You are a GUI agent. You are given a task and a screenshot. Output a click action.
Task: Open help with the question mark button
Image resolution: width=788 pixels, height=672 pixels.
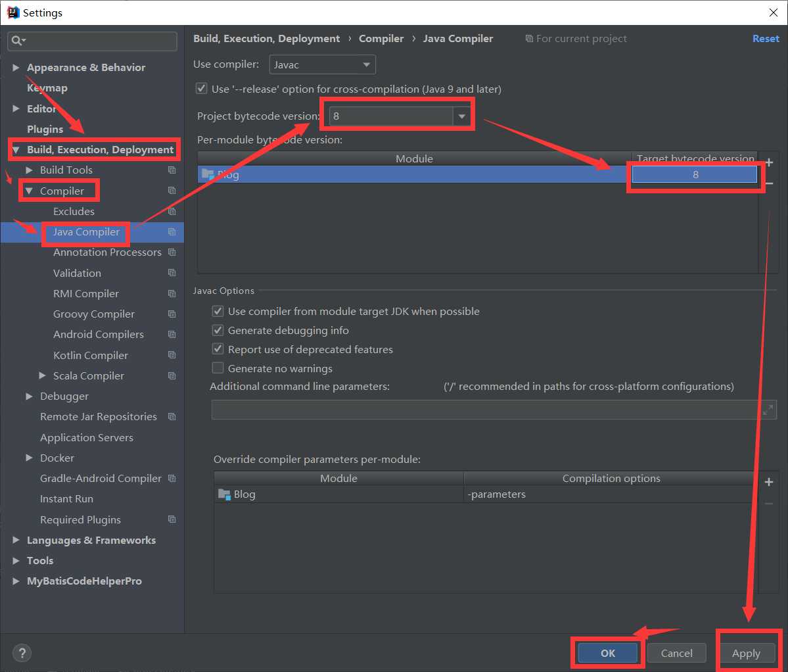coord(22,654)
